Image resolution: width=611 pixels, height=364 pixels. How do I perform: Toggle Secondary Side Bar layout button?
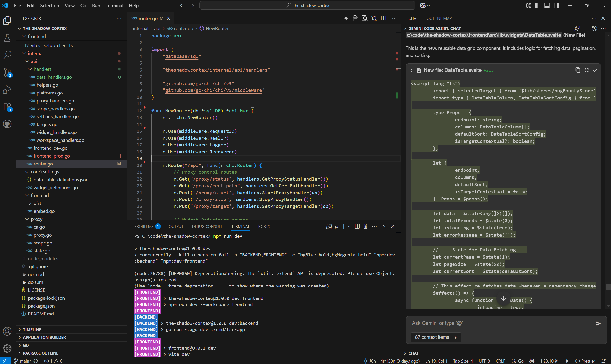(x=556, y=6)
